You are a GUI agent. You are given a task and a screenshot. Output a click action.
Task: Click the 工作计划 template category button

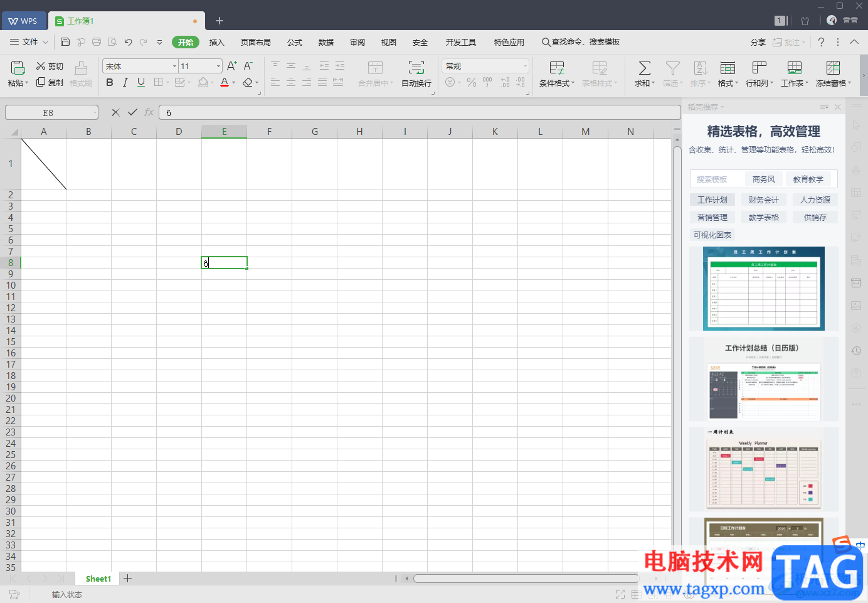712,200
